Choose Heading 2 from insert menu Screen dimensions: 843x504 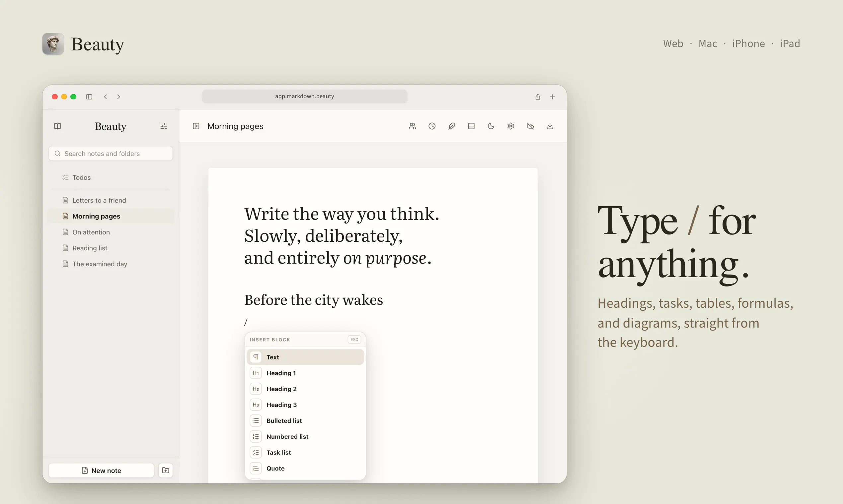305,389
